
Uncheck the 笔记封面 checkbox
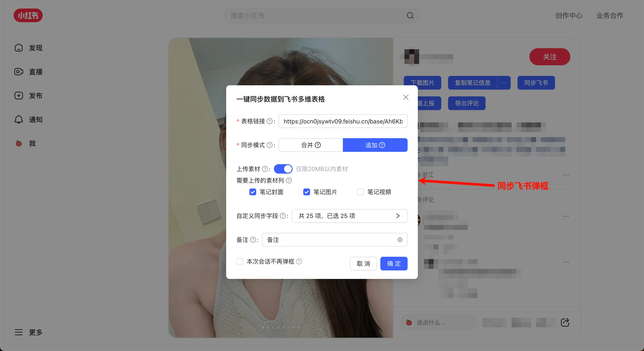pyautogui.click(x=253, y=192)
